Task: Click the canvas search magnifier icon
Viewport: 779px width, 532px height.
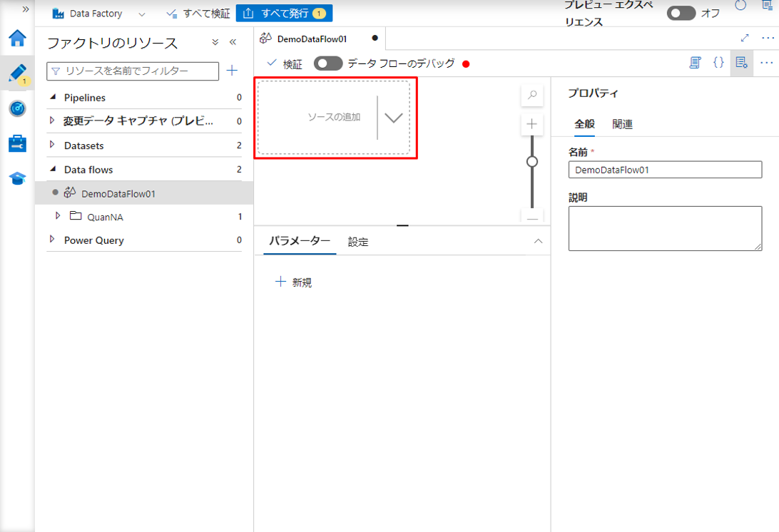Action: coord(532,95)
